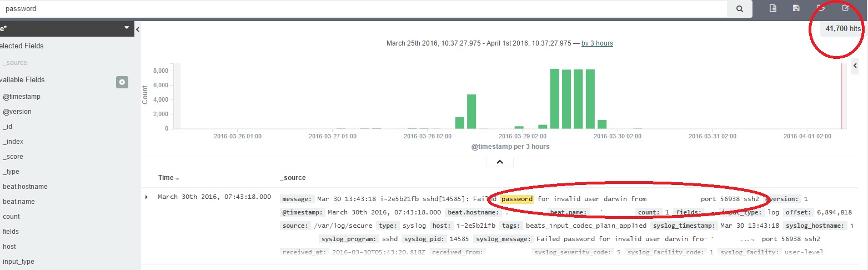The height and width of the screenshot is (270, 868).
Task: Collapse the fields sidebar with left chevron
Action: [138, 29]
